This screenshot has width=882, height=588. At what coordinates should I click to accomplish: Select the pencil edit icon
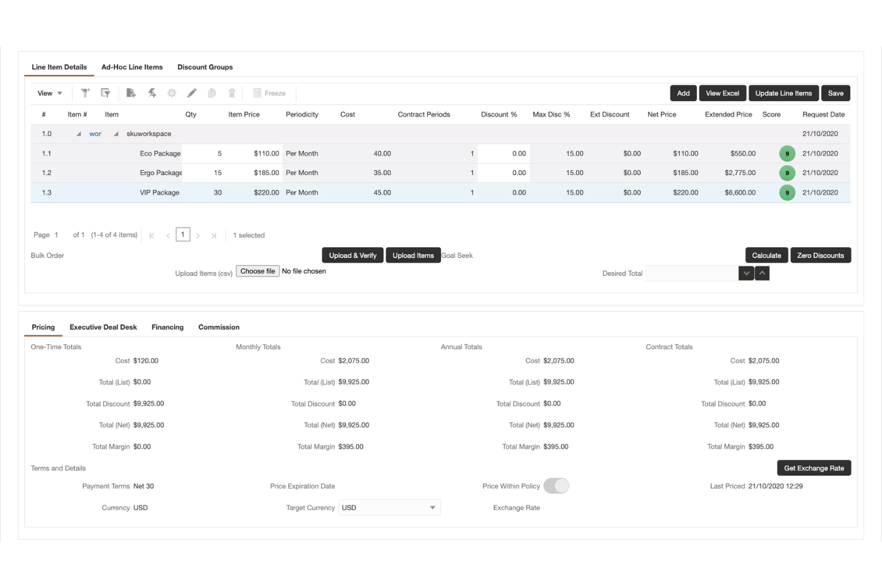tap(192, 93)
